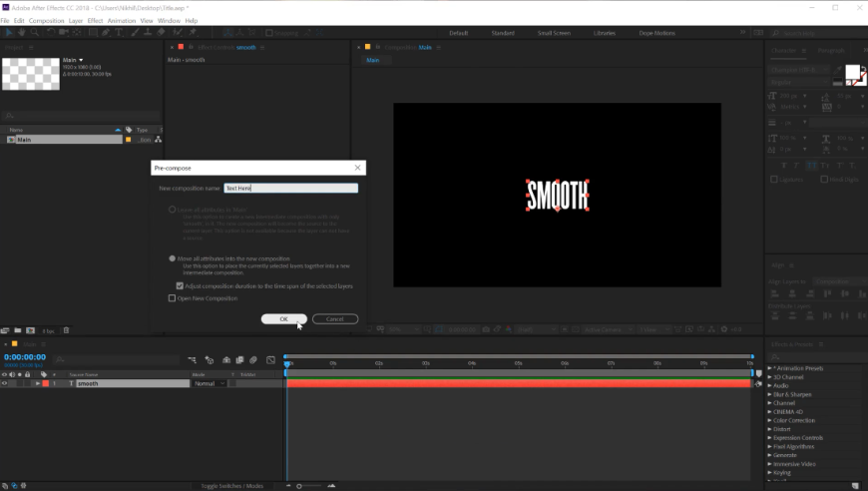
Task: Select Move all attributes into new composition
Action: tap(173, 258)
